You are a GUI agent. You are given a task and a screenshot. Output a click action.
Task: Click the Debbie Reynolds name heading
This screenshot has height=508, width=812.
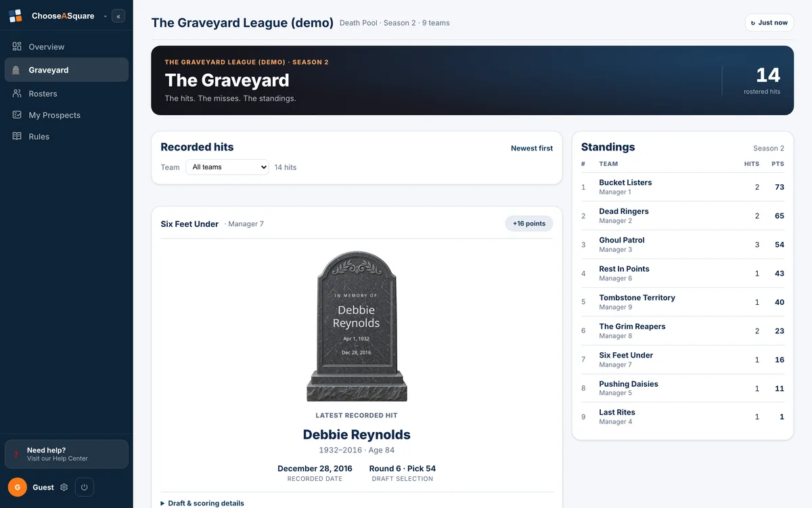point(357,435)
